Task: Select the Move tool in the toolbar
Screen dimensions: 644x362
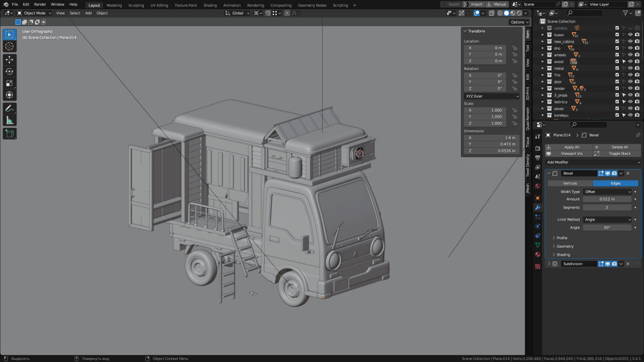Action: coord(10,59)
